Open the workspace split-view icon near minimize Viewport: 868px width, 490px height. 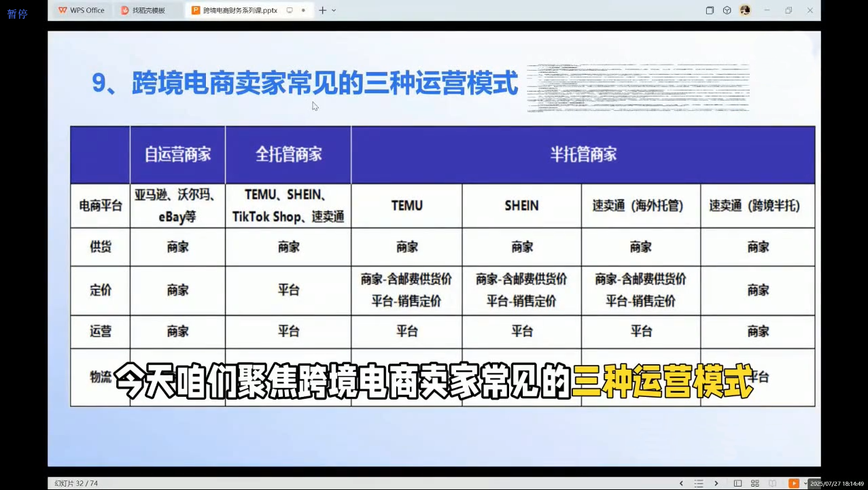(710, 10)
